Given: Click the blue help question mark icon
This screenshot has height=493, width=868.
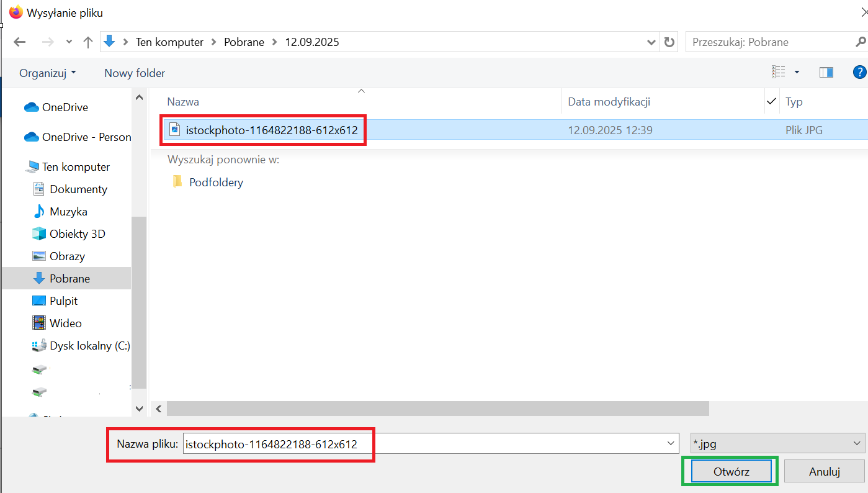Looking at the screenshot, I should 859,73.
